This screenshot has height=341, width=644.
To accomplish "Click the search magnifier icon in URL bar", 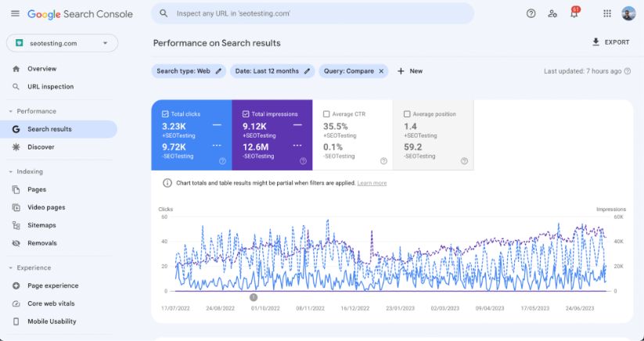I will (x=164, y=13).
